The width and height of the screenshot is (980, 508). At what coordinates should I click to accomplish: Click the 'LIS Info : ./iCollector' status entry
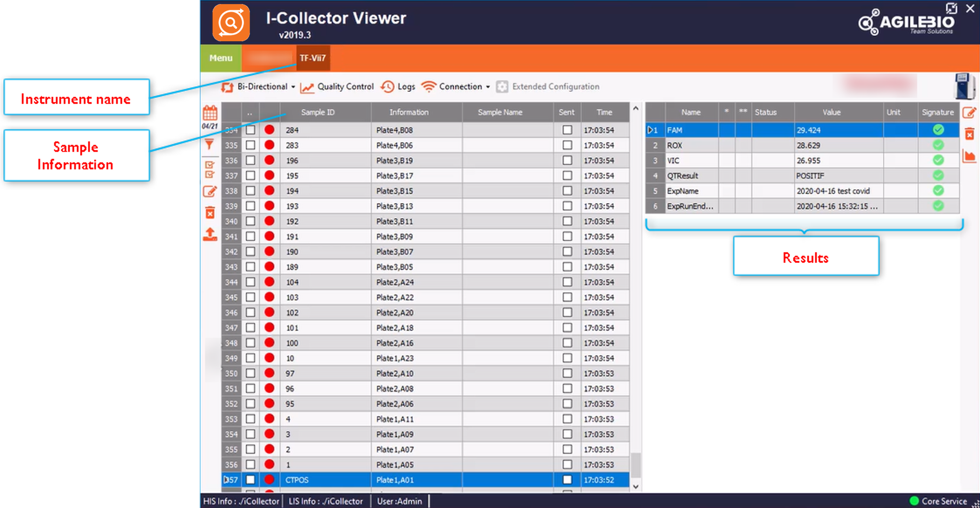(325, 501)
